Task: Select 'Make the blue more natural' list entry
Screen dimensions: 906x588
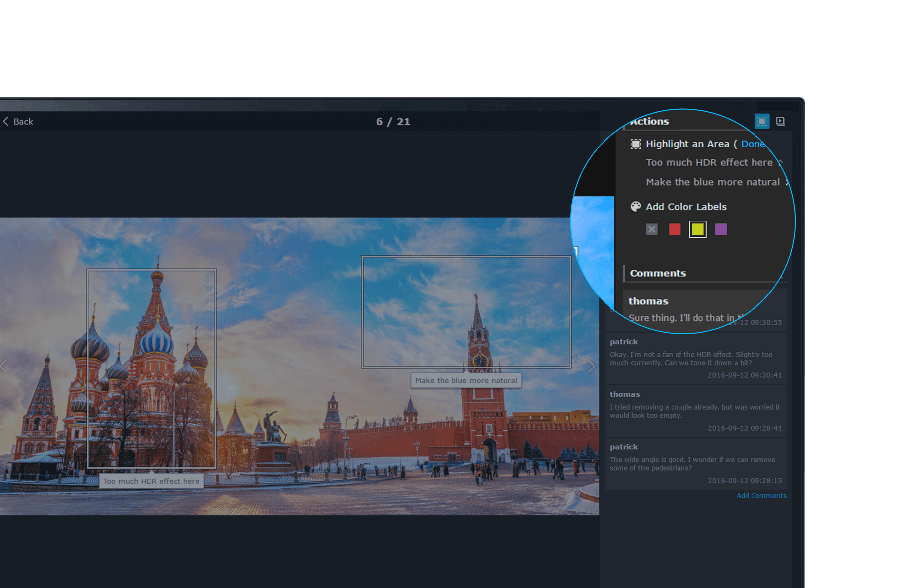Action: (712, 182)
